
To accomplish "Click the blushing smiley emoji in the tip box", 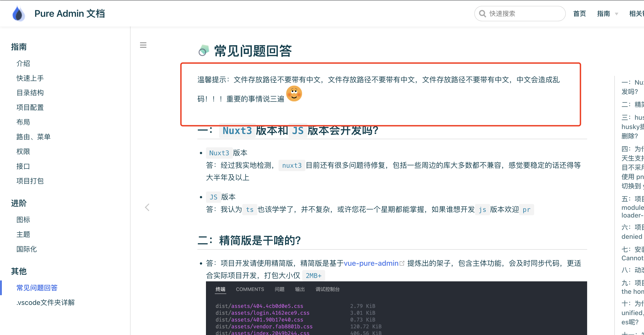I will [x=294, y=93].
